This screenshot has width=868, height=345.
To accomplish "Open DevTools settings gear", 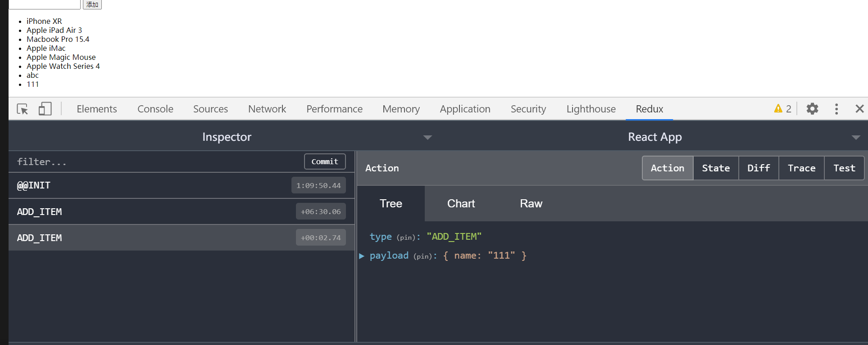I will click(812, 109).
